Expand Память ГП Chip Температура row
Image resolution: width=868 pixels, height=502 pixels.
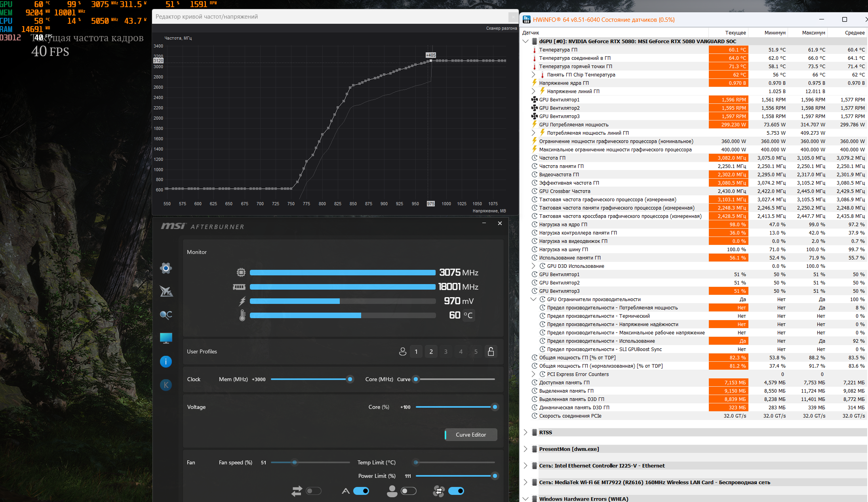(x=533, y=74)
